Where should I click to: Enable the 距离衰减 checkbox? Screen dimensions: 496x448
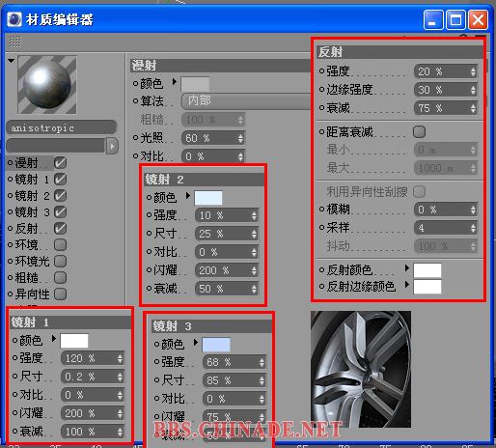click(x=419, y=131)
